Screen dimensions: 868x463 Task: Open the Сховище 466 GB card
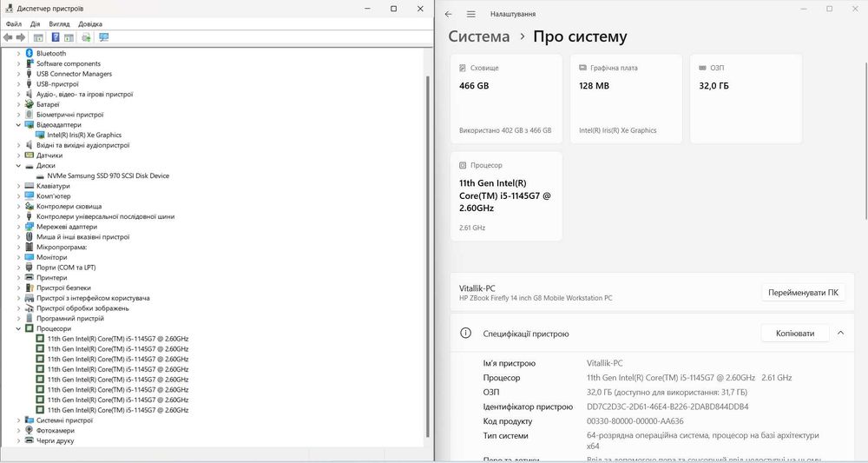(x=506, y=98)
